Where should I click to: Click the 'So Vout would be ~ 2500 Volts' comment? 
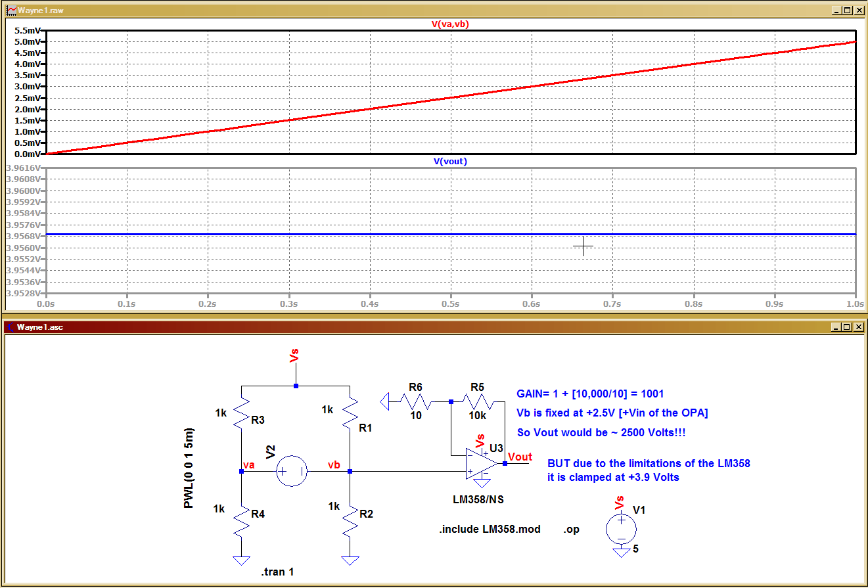tap(600, 433)
